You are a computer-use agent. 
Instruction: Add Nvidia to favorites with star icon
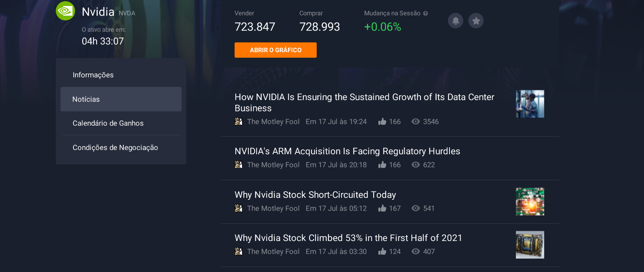coord(476,20)
